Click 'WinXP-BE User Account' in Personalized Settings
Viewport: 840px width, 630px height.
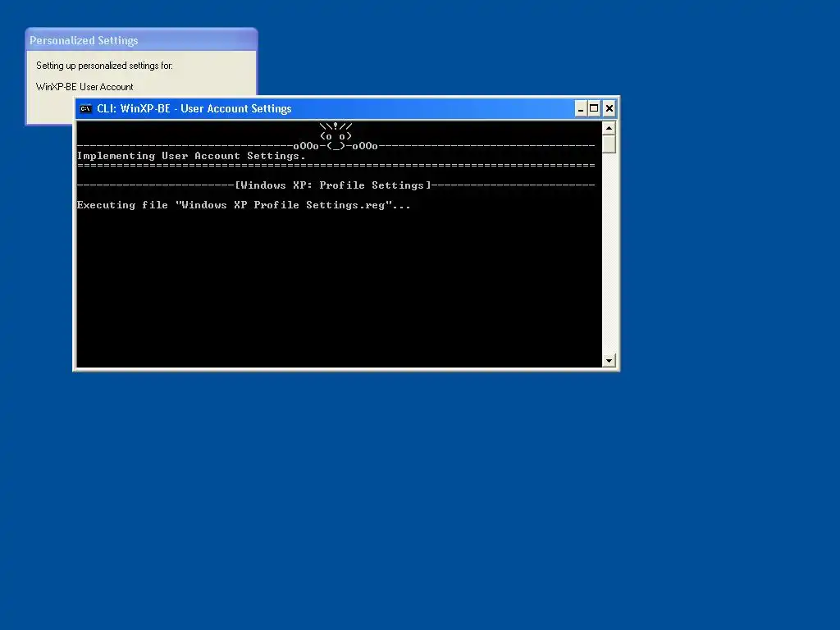[x=84, y=87]
